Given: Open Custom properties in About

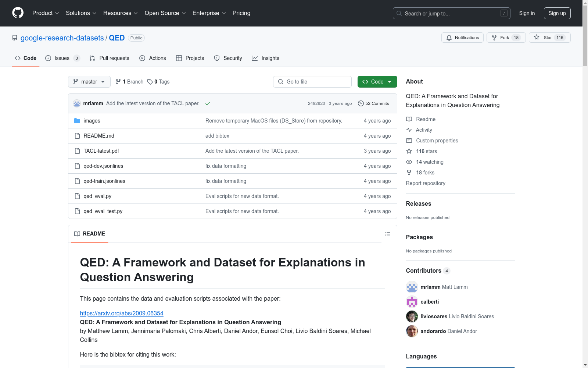Looking at the screenshot, I should tap(432, 141).
